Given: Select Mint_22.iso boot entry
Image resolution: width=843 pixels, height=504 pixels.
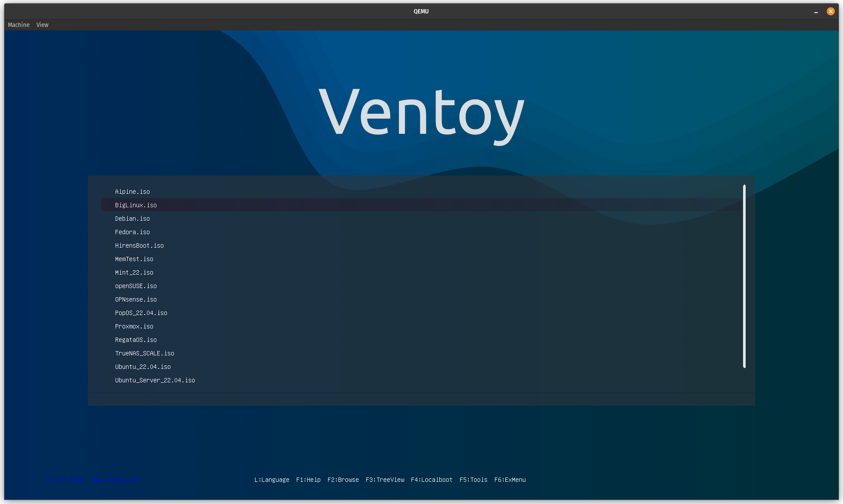Looking at the screenshot, I should pyautogui.click(x=421, y=272).
